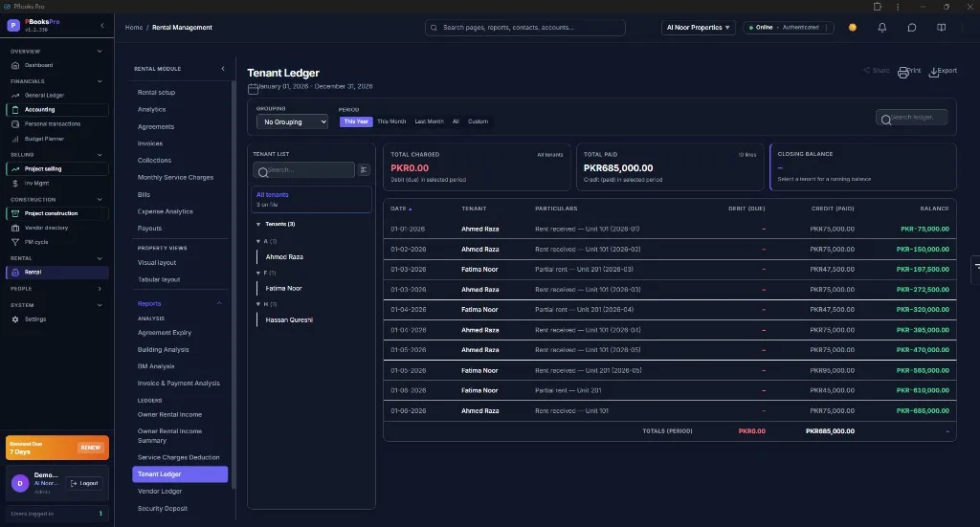Click the PKR95,000.00 credit cell
Image resolution: width=980 pixels, height=527 pixels.
click(832, 371)
